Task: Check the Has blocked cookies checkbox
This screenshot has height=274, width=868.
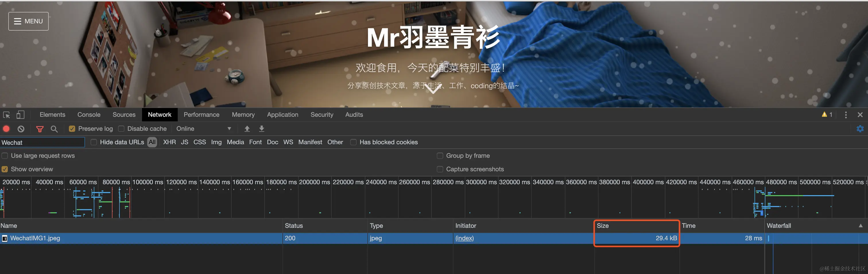Action: coord(353,142)
